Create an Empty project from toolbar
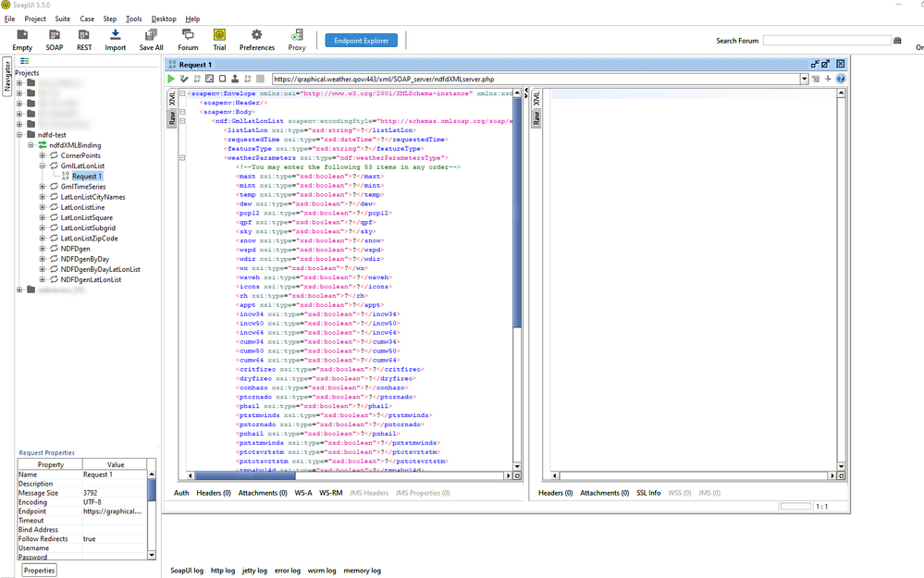 (x=22, y=40)
